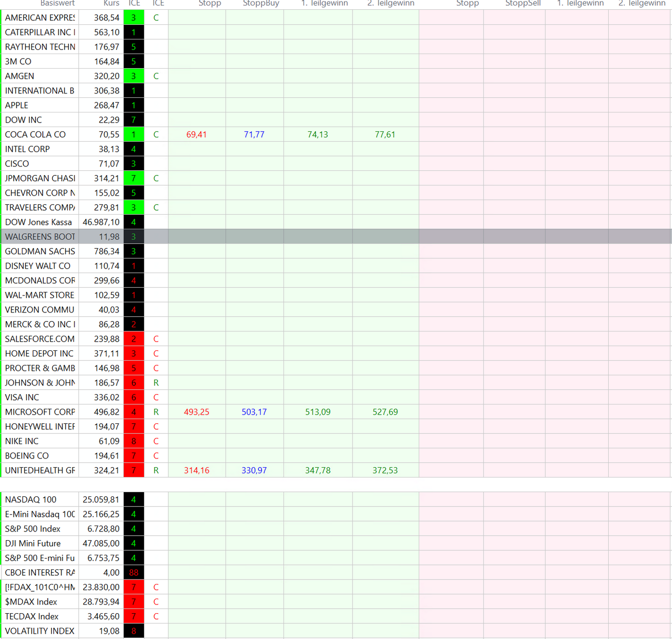The width and height of the screenshot is (672, 639).
Task: Click the R marker for JOHNSON & JOHNSON
Action: point(156,383)
